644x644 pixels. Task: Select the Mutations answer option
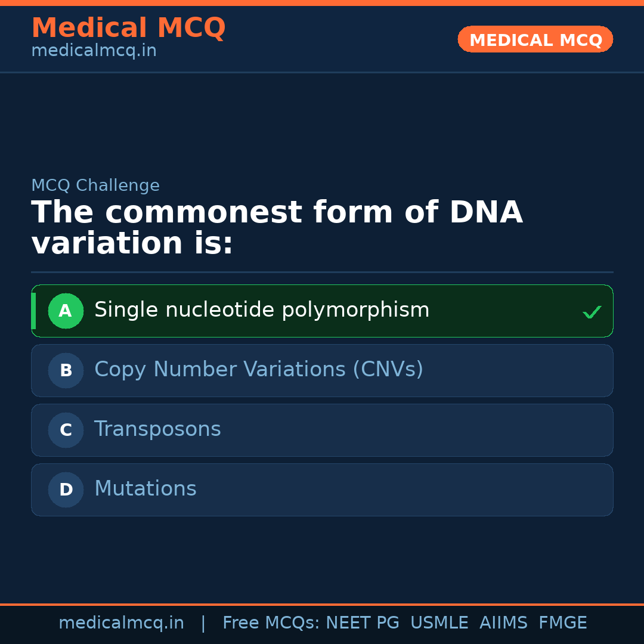[x=145, y=489]
